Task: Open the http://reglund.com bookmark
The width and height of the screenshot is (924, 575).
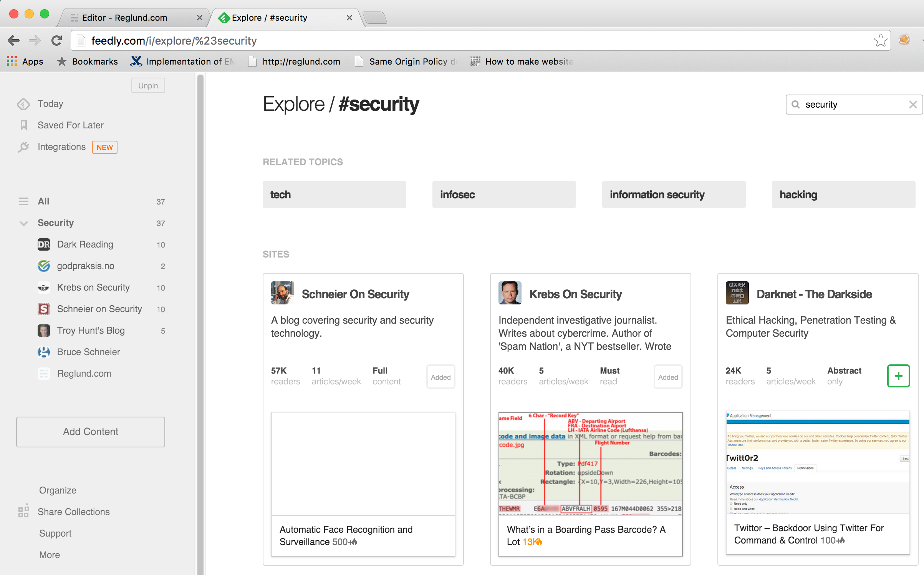Action: 294,61
